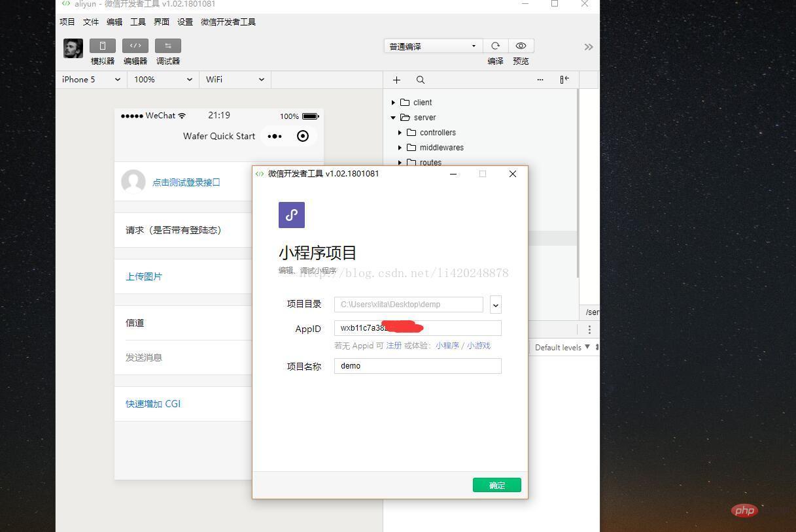Click 上传图片 link in simulator
Viewport: 796px width, 532px height.
[144, 276]
